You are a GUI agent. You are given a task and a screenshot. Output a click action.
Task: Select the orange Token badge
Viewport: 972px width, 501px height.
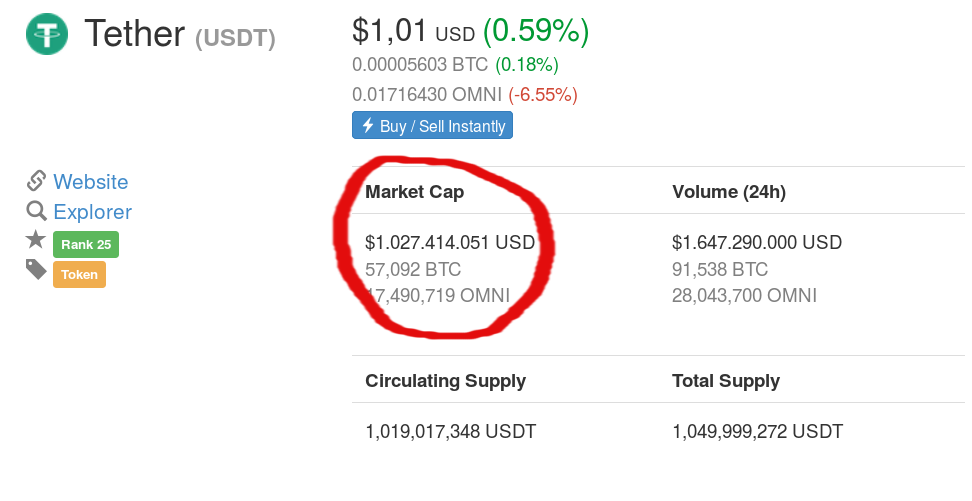coord(79,275)
